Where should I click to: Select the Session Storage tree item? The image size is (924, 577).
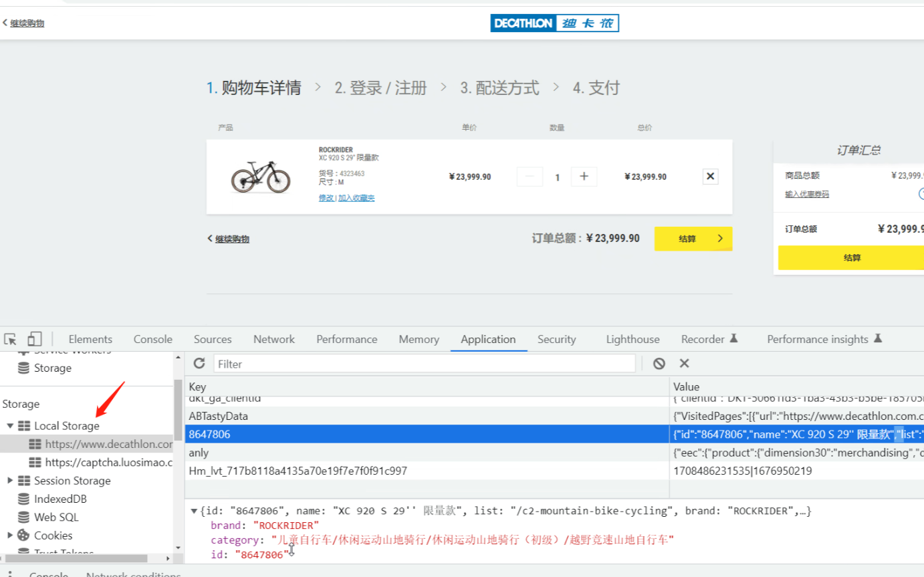tap(72, 480)
